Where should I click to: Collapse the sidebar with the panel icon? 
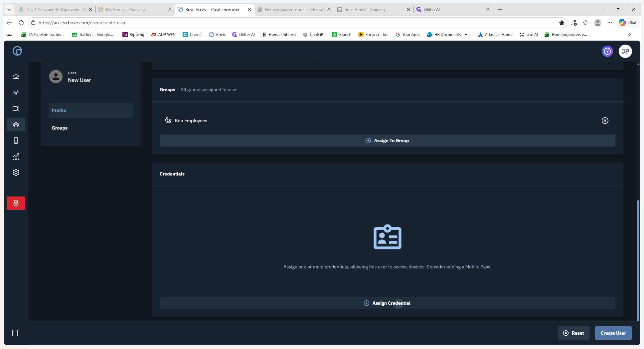point(15,333)
